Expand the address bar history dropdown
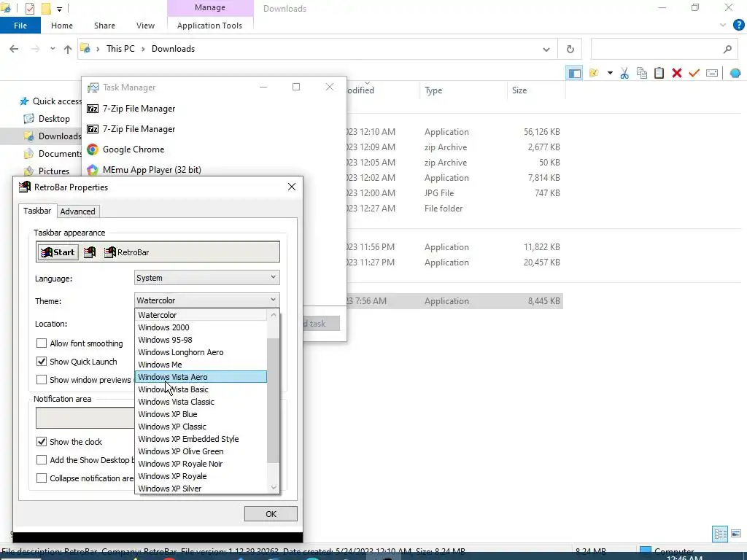This screenshot has width=747, height=560. 546,49
